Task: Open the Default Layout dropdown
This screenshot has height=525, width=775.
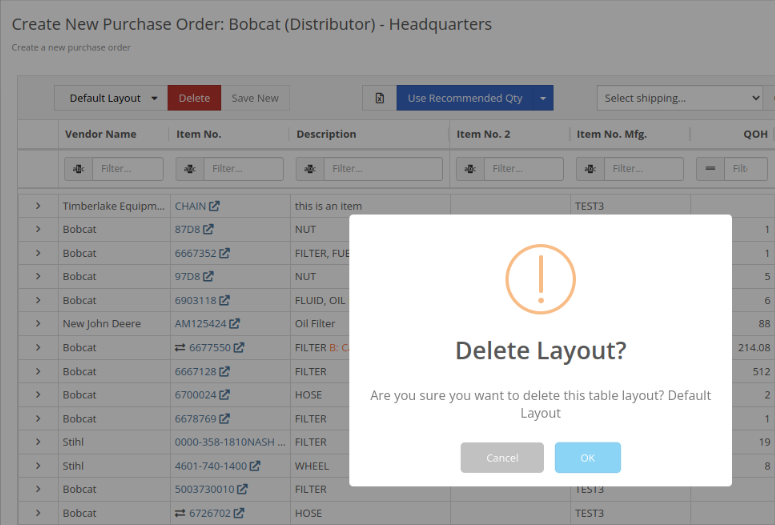Action: pyautogui.click(x=111, y=98)
